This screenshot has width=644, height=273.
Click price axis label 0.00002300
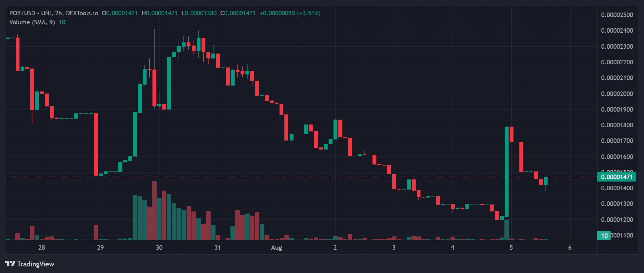617,47
